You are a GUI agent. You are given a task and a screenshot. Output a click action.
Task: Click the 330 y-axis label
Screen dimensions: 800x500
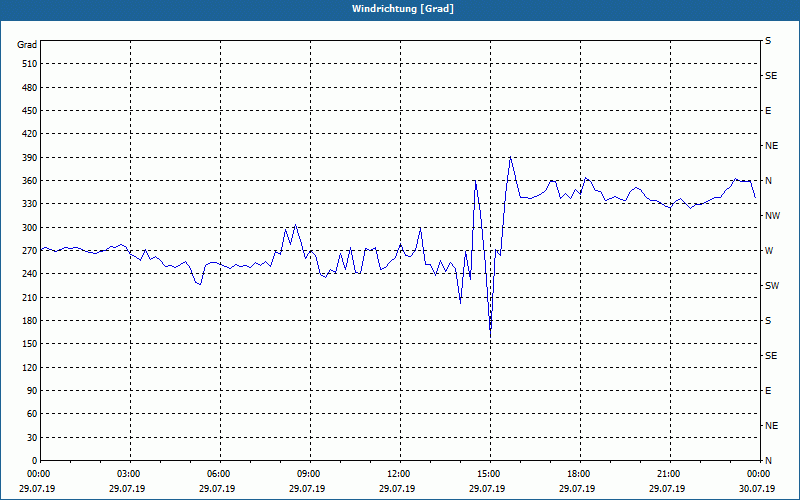[29, 204]
